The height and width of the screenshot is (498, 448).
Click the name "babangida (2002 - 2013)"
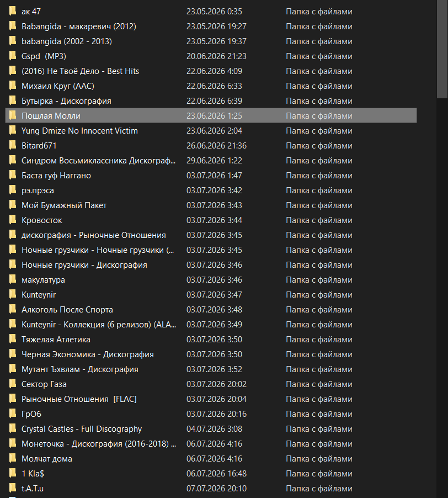(67, 41)
